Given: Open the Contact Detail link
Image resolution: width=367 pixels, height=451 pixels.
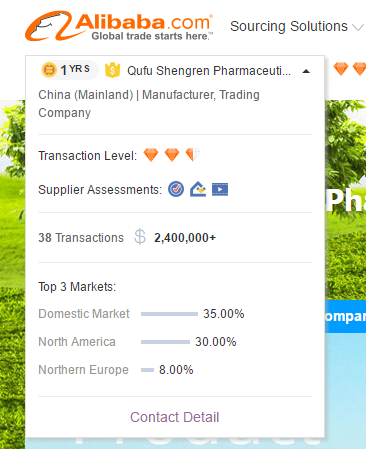Looking at the screenshot, I should tap(175, 417).
